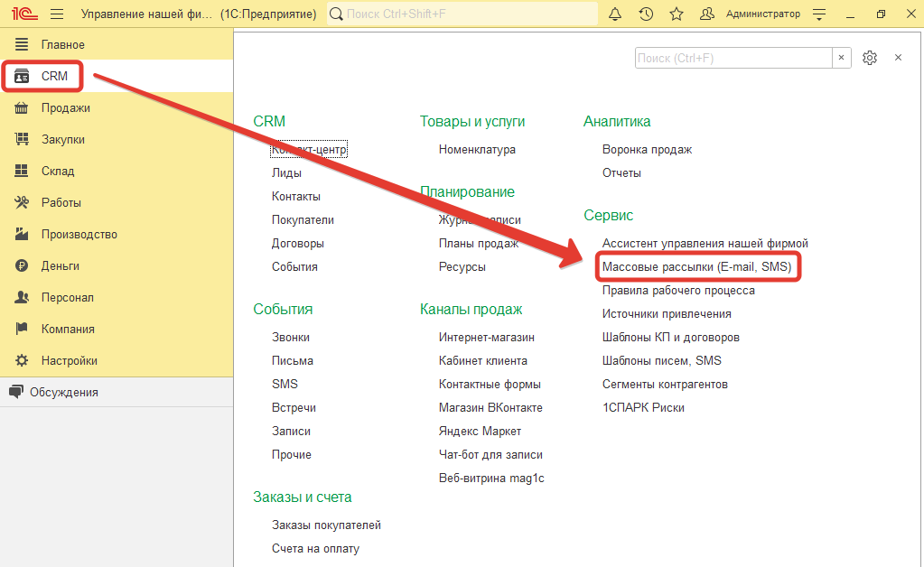Close the CRM functions menu panel
924x567 pixels.
(x=898, y=58)
